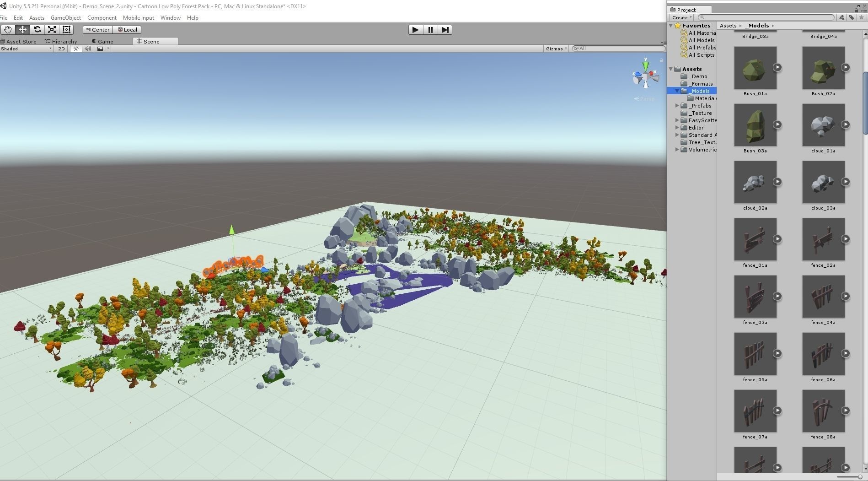Viewport: 868px width, 481px height.
Task: Select the Hand tool
Action: point(8,30)
